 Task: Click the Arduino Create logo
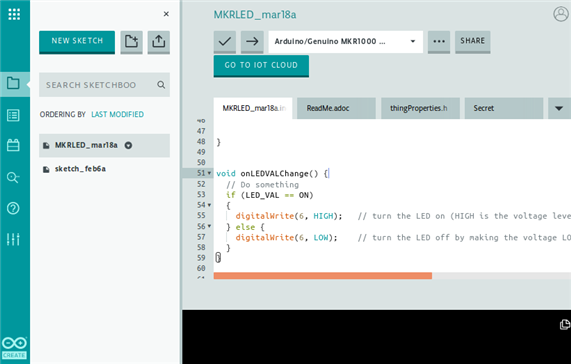(x=14, y=348)
